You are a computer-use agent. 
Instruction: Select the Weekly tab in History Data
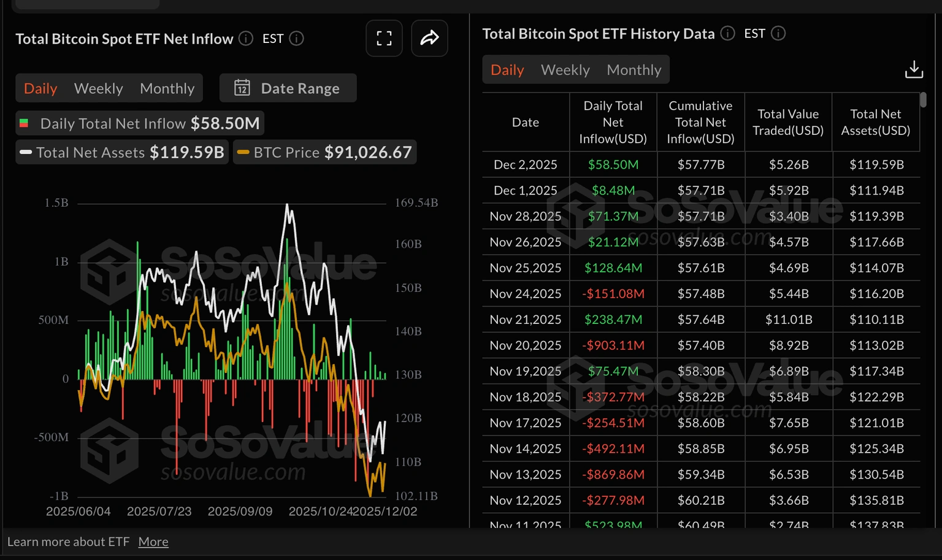click(565, 69)
